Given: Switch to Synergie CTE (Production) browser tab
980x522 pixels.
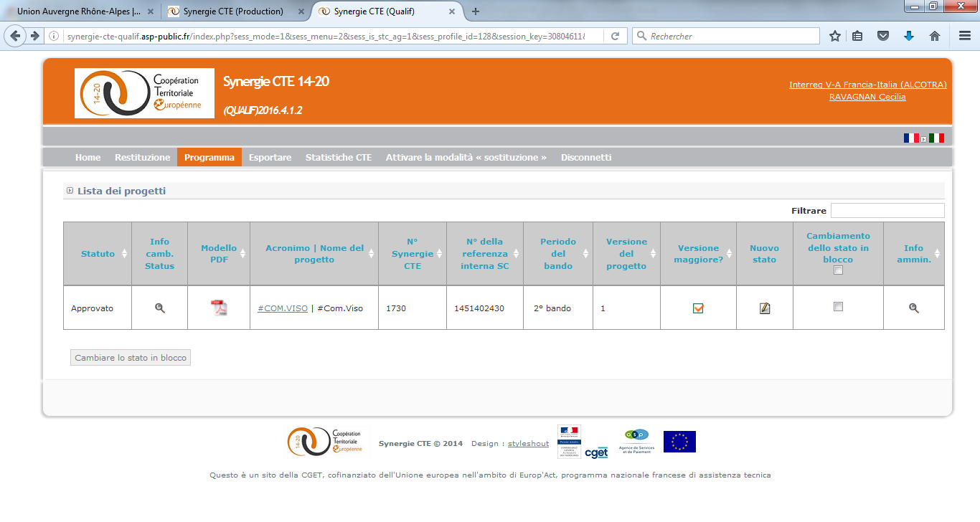Looking at the screenshot, I should 235,11.
